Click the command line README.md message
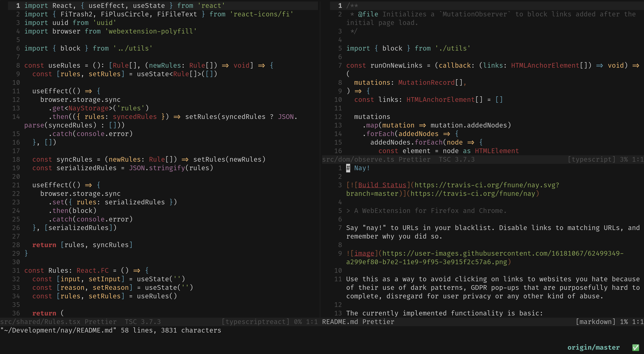644x354 pixels. click(x=111, y=330)
